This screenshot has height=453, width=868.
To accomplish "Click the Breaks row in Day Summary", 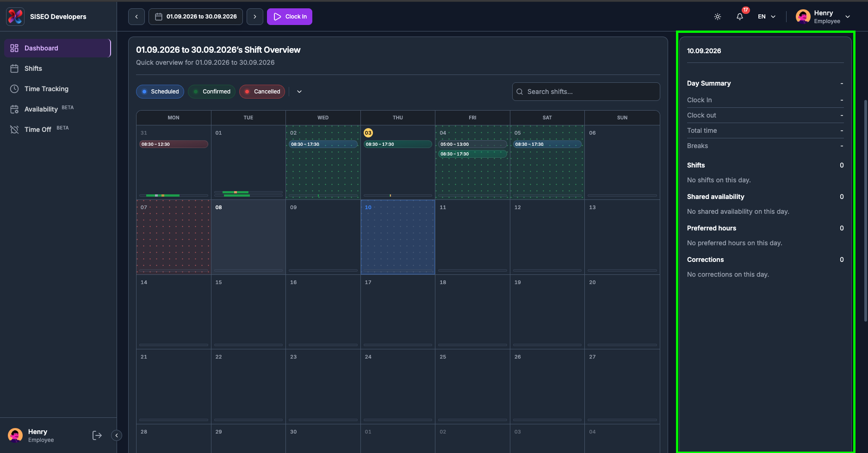I will pyautogui.click(x=765, y=146).
